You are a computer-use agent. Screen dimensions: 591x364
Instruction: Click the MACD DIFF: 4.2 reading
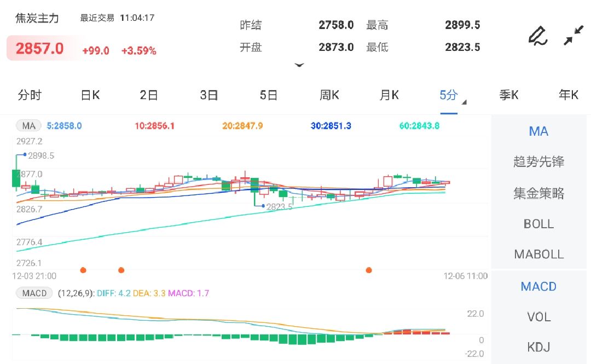(114, 293)
